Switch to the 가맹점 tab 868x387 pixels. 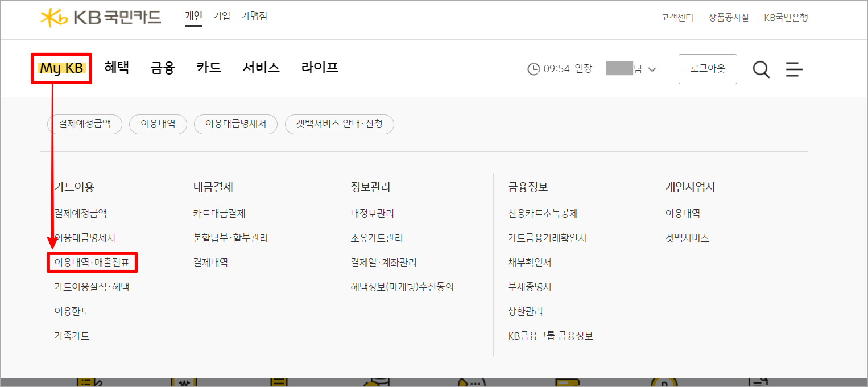tap(254, 16)
